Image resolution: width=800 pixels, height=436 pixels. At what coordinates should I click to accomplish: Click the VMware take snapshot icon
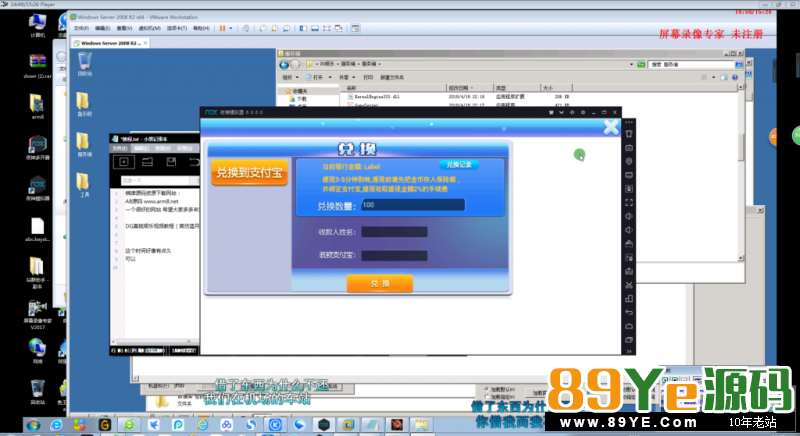pos(263,29)
